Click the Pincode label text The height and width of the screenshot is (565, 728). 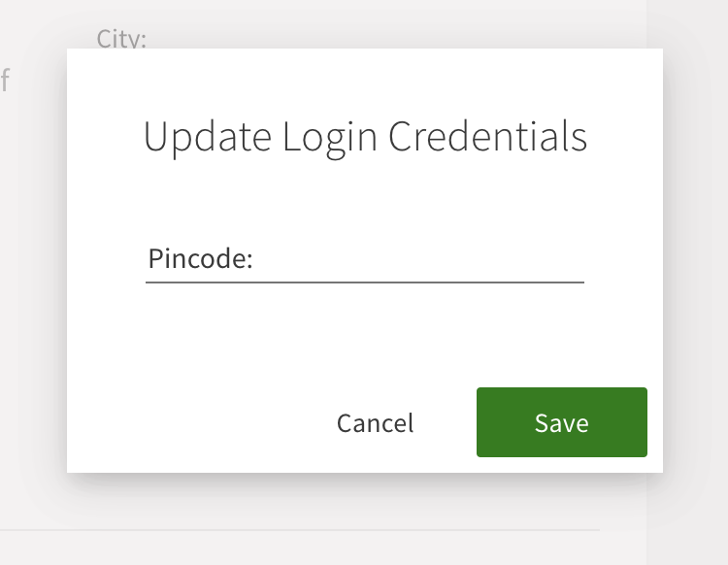pos(200,260)
